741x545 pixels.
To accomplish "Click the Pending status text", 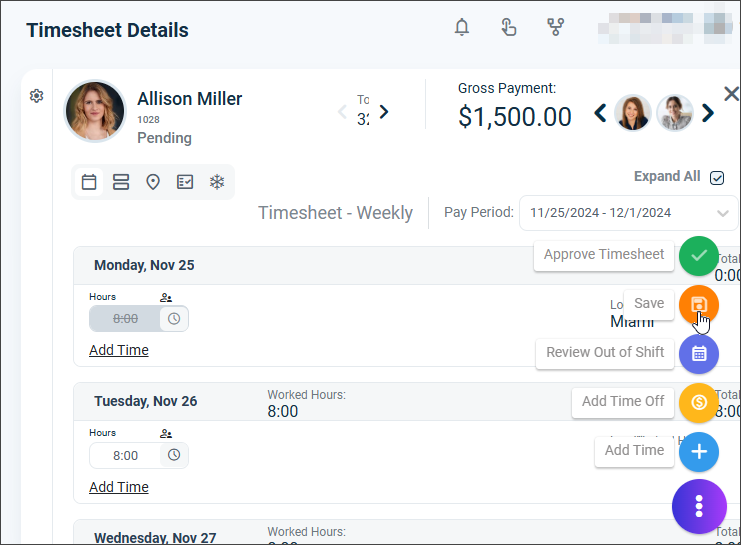I will 164,138.
